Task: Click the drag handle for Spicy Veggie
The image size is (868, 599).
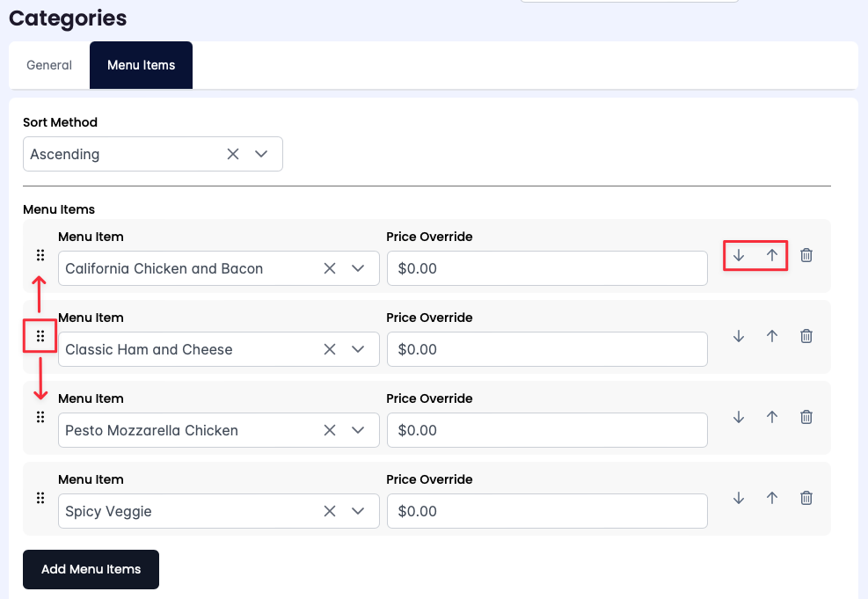Action: click(40, 497)
